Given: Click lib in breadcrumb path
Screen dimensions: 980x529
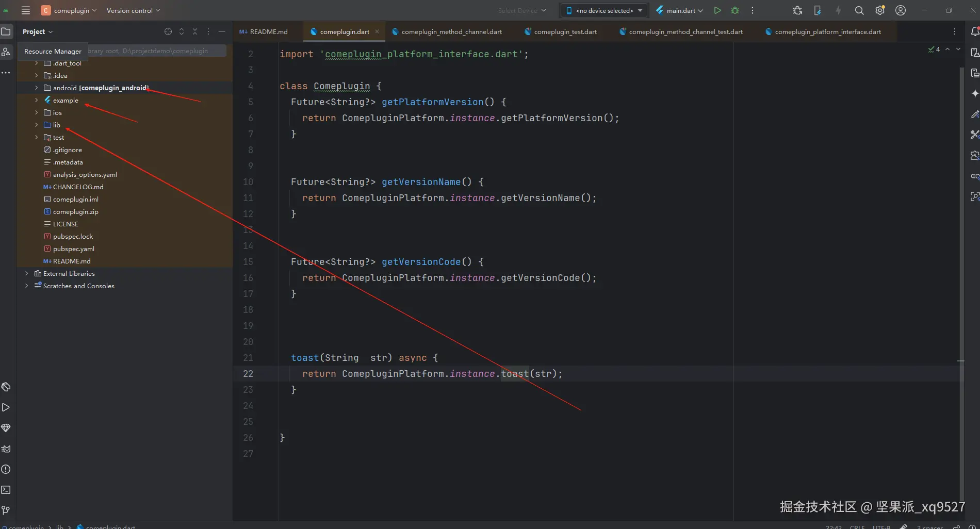Looking at the screenshot, I should coord(59,526).
